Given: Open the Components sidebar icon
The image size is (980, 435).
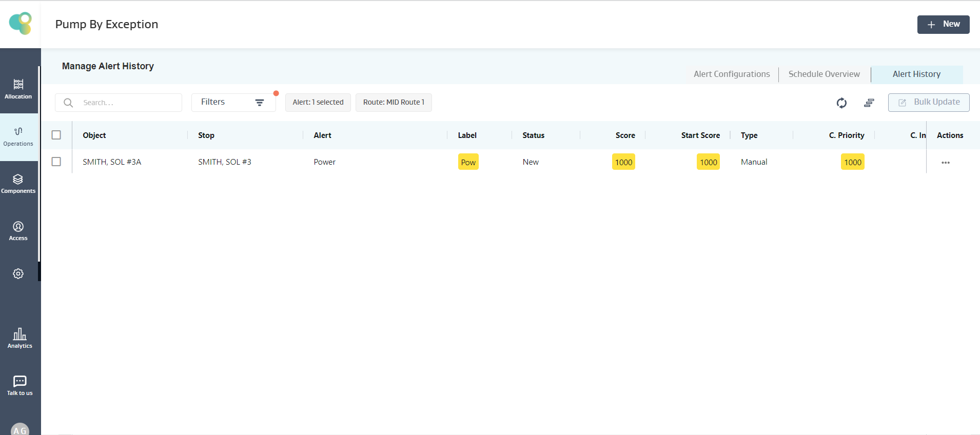Looking at the screenshot, I should (x=18, y=184).
